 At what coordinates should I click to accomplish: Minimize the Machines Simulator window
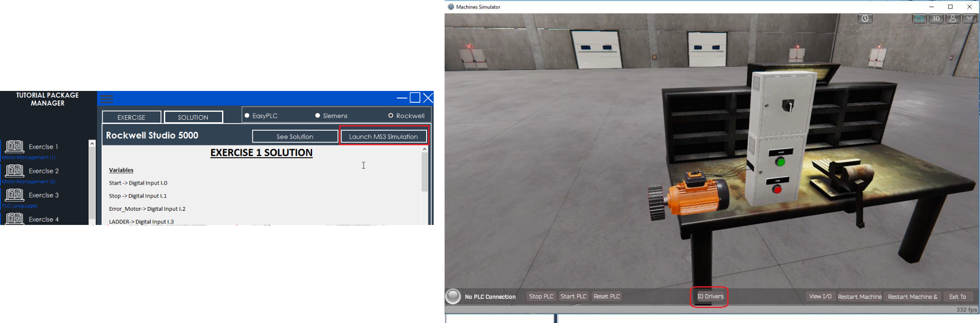click(x=931, y=7)
